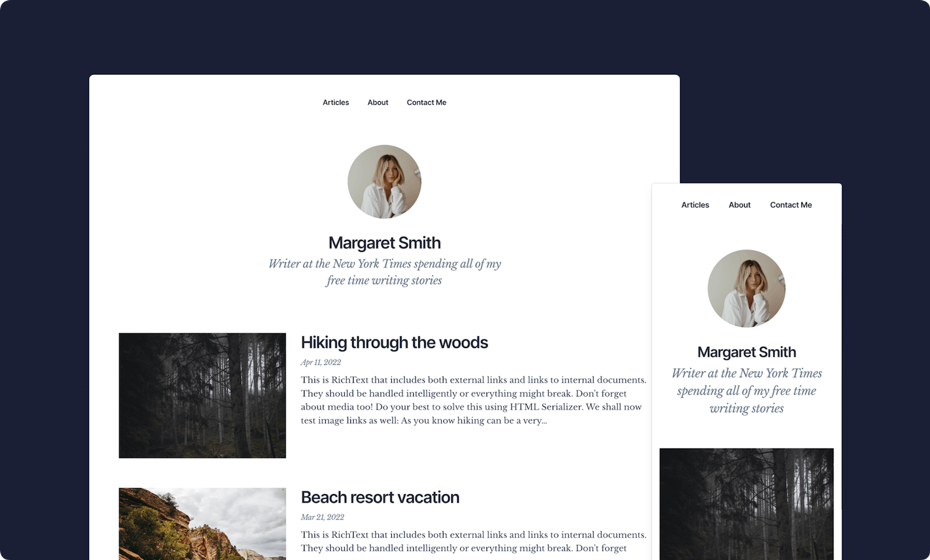Click the Contact Me navigation link
This screenshot has height=560, width=930.
[426, 102]
